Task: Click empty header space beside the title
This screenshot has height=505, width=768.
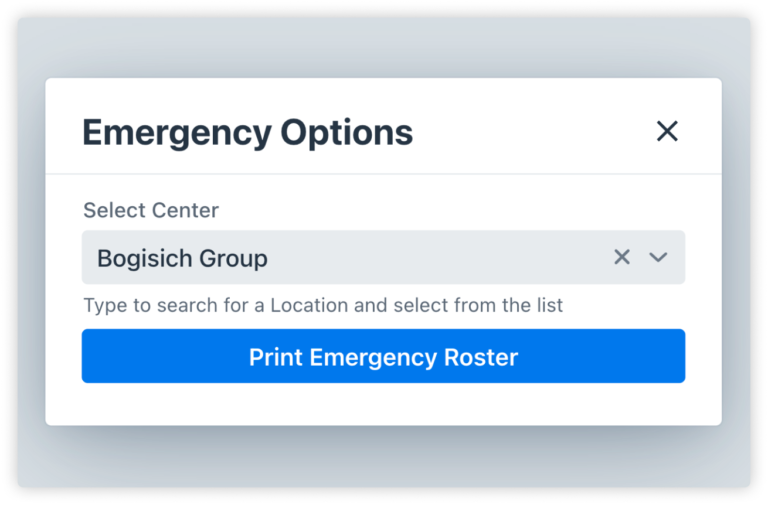Action: click(530, 132)
